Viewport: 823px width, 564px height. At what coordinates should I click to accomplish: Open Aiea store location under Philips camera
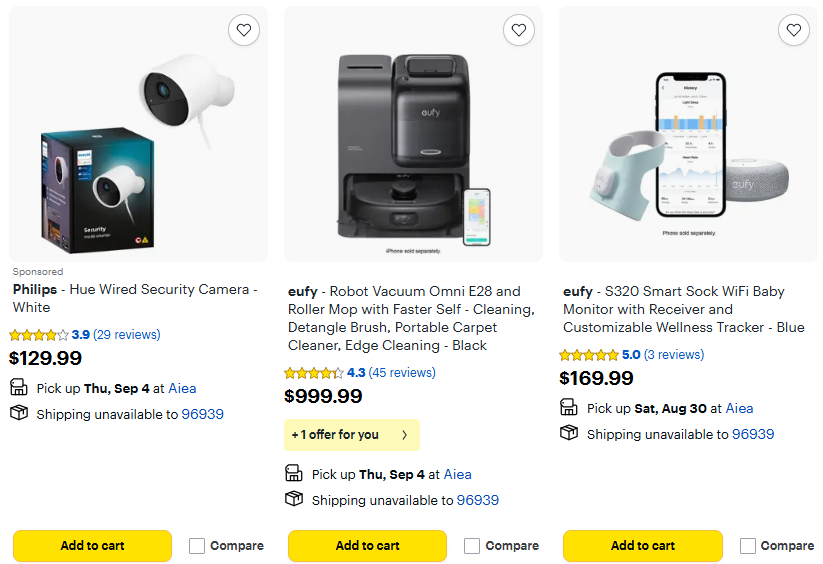pyautogui.click(x=182, y=388)
